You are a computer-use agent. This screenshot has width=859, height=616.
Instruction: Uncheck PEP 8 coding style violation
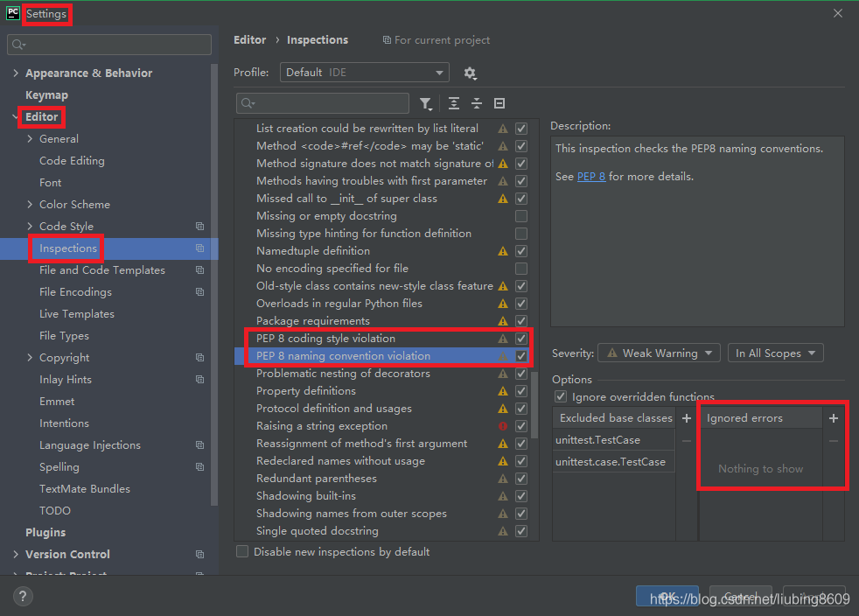(x=521, y=339)
